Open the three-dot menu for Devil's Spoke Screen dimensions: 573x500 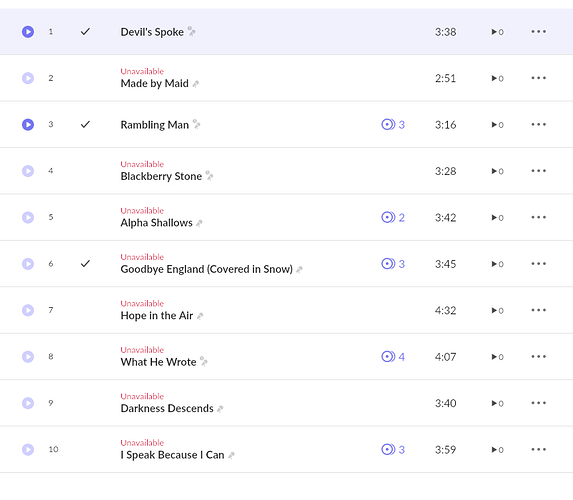pyautogui.click(x=539, y=32)
